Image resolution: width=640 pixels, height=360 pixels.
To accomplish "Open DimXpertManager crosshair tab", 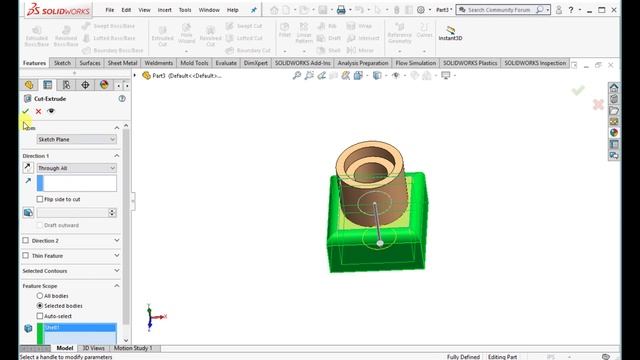I will 85,85.
